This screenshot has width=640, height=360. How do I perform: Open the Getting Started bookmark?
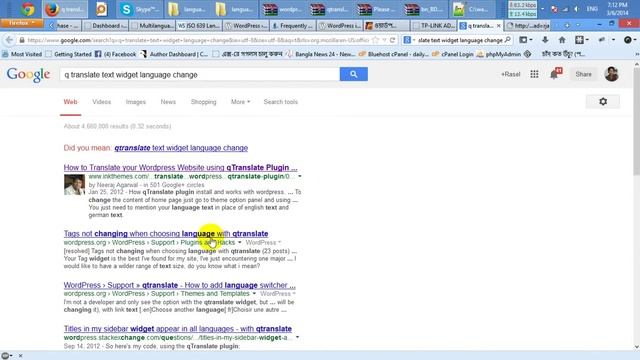pos(69,54)
